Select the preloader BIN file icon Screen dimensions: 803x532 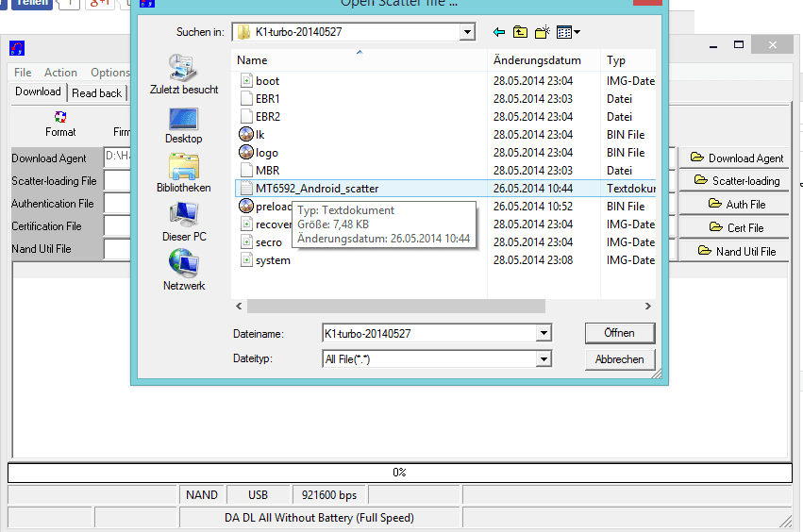click(246, 206)
